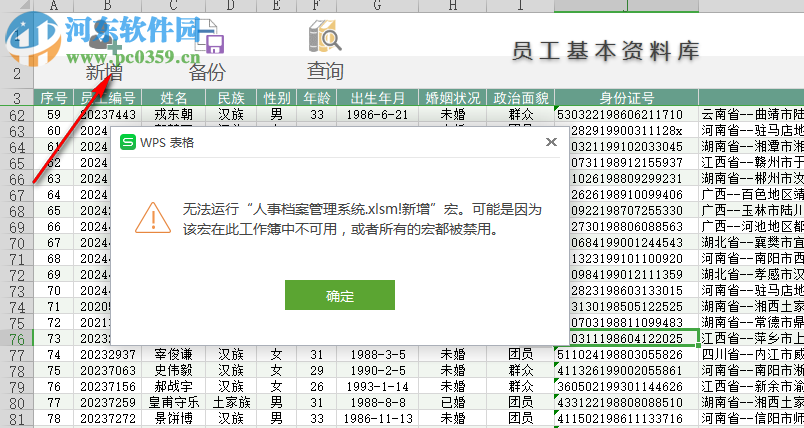Click the cell with name 史伟毅

tap(174, 371)
